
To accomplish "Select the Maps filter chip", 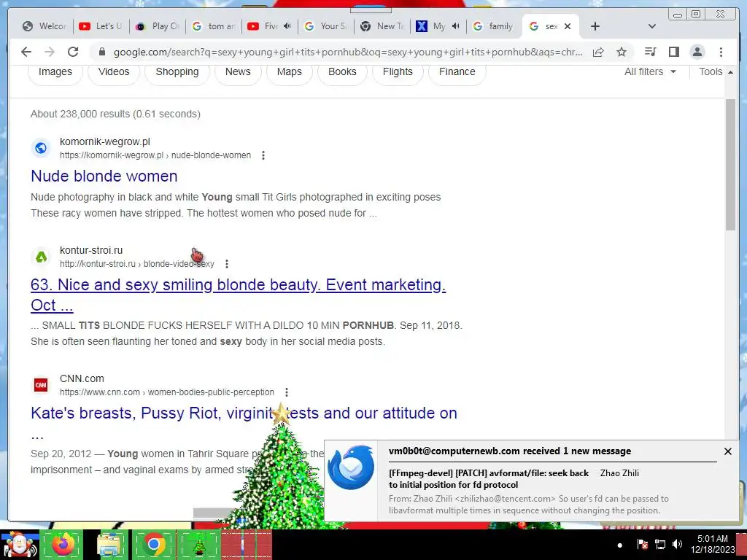I will point(289,72).
